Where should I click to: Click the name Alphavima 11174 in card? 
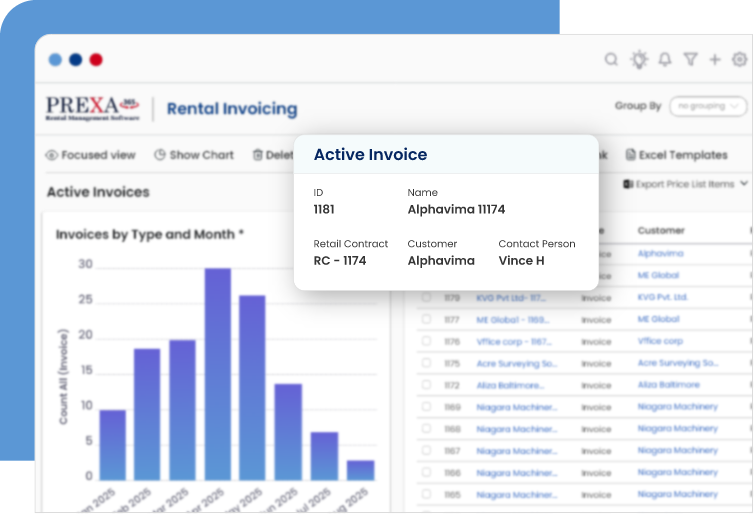pyautogui.click(x=456, y=209)
